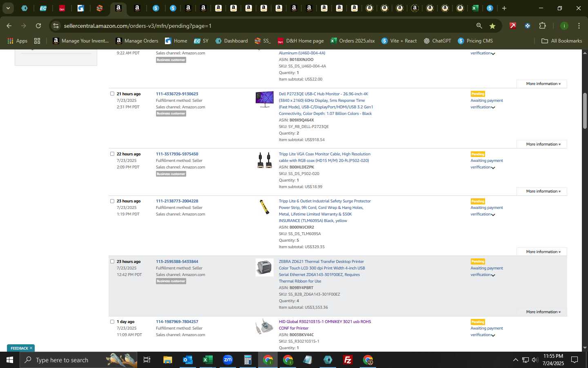Open the Chrome three-dot menu
The height and width of the screenshot is (368, 588).
click(579, 26)
